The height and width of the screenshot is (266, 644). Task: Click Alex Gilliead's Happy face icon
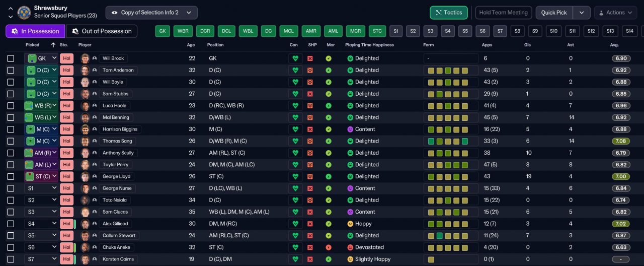click(350, 224)
